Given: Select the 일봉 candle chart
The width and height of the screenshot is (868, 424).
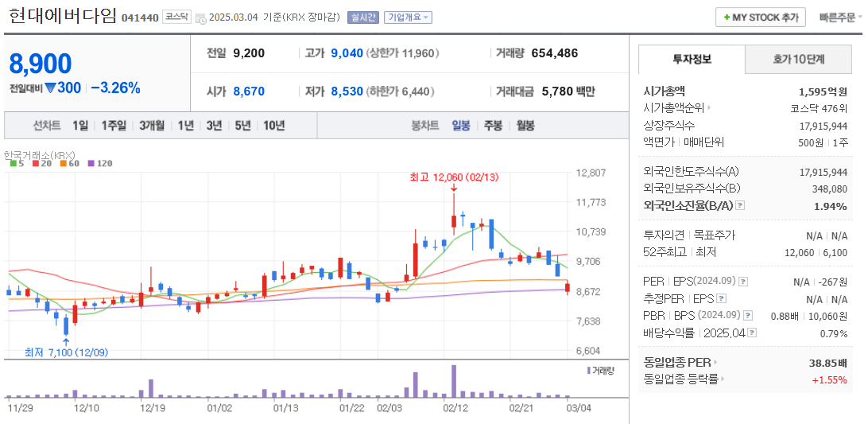Looking at the screenshot, I should 460,126.
